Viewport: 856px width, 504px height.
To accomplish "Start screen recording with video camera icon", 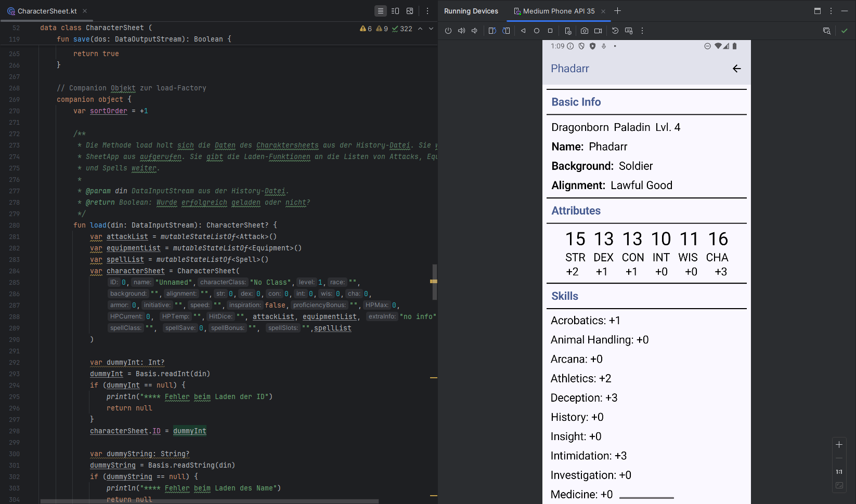I will (598, 31).
